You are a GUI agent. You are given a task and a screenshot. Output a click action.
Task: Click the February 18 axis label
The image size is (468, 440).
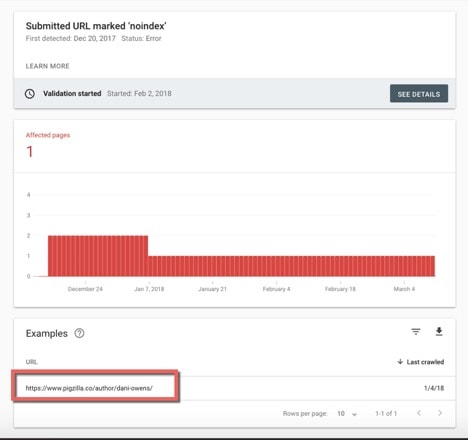coord(340,289)
